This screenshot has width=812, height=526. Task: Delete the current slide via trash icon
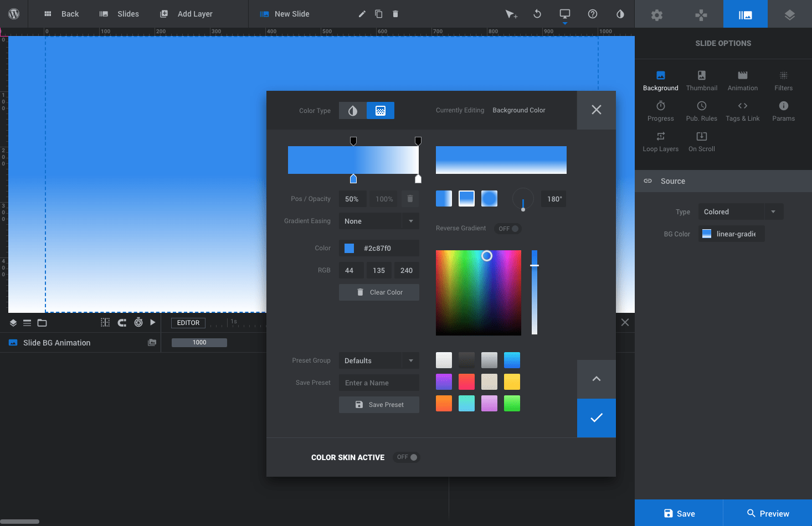pyautogui.click(x=395, y=13)
